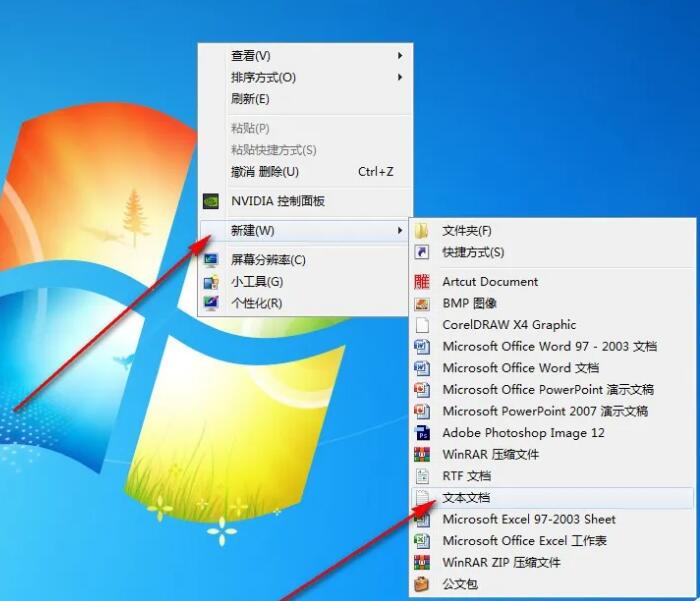Open 小工具(G) gadgets entry
The width and height of the screenshot is (700, 601).
pyautogui.click(x=256, y=282)
